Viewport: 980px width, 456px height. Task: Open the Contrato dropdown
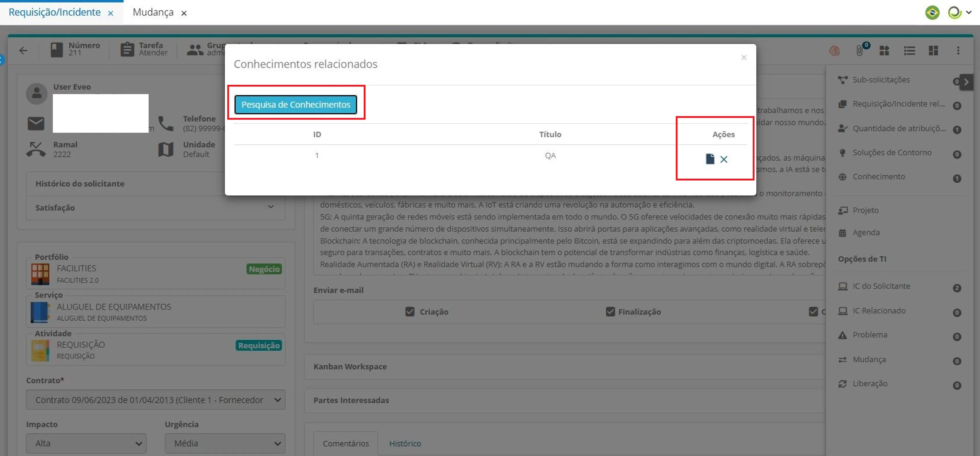156,400
